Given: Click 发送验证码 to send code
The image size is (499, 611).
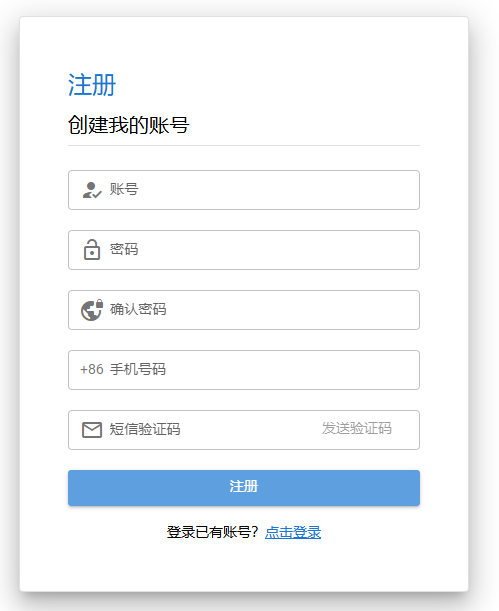Looking at the screenshot, I should [x=356, y=428].
